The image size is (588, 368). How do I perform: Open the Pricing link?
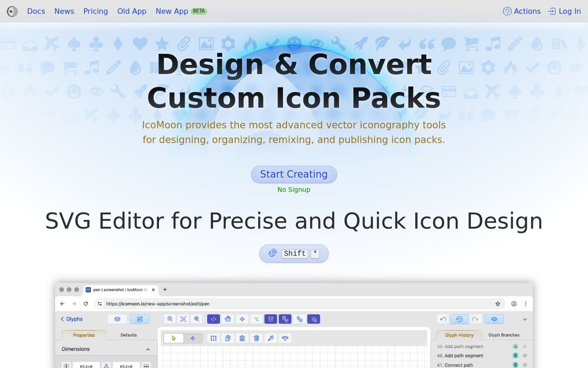coord(96,11)
